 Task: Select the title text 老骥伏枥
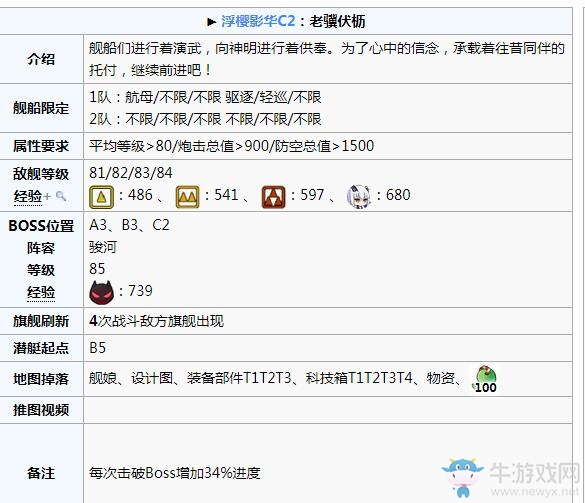pyautogui.click(x=337, y=21)
